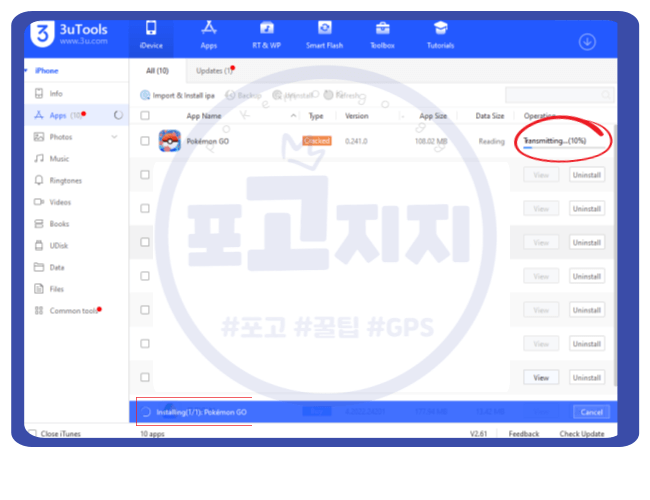Open the iDevice section in top bar

[151, 35]
